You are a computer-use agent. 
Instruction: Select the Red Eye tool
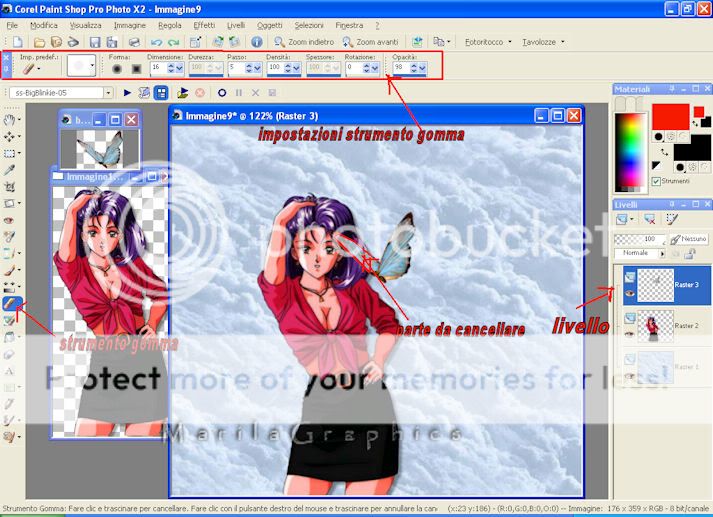[9, 220]
